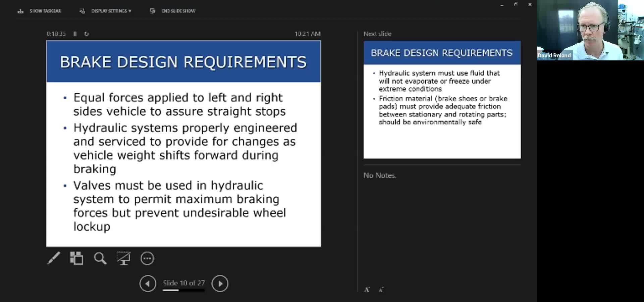
Task: Increase the notes text size
Action: 367,290
